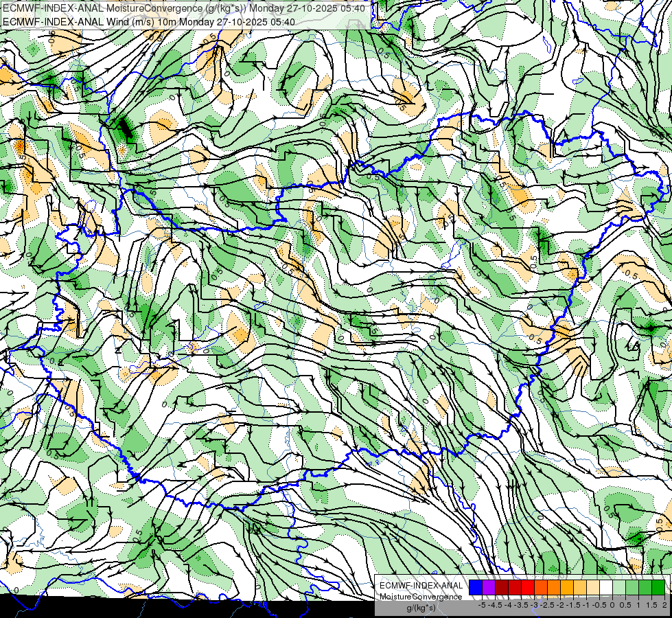Image resolution: width=672 pixels, height=618 pixels.
Task: Select legend swatch between -3 and -2.5
Action: (541, 587)
